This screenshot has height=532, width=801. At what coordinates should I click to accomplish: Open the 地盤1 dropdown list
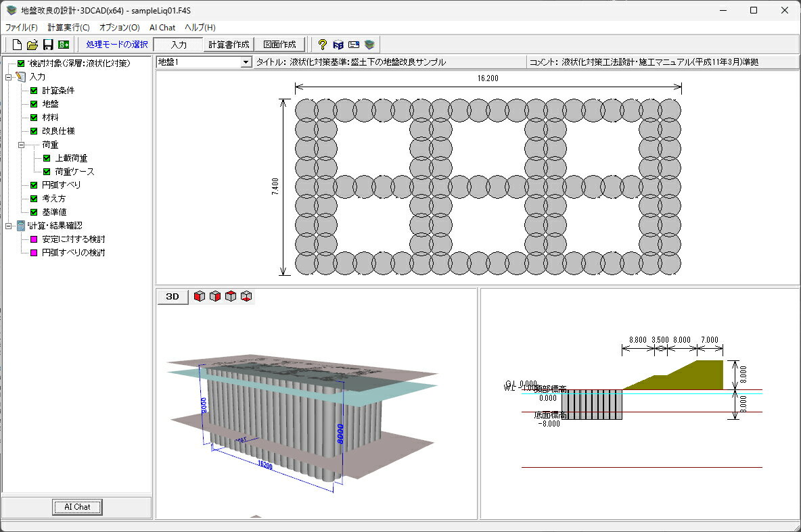246,62
